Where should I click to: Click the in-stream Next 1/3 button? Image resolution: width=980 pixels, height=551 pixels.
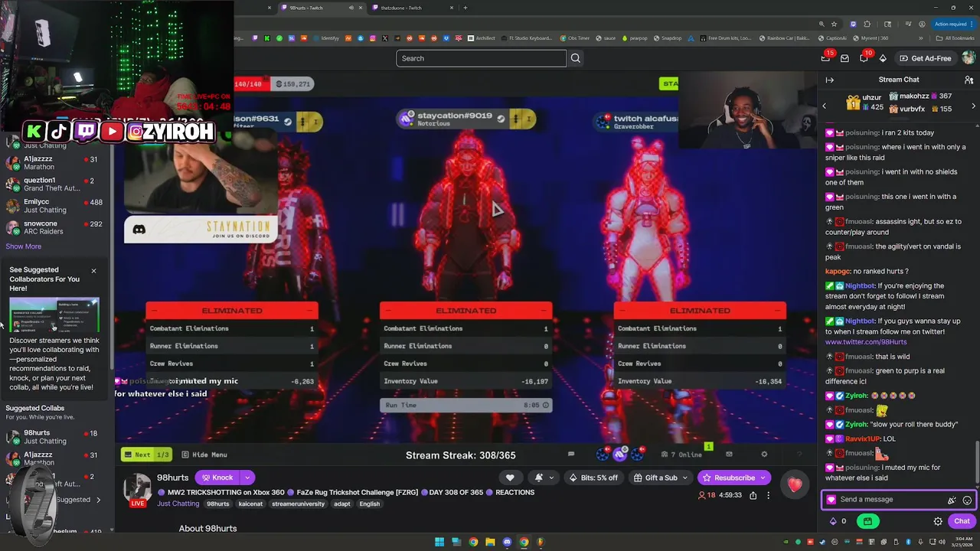point(147,455)
